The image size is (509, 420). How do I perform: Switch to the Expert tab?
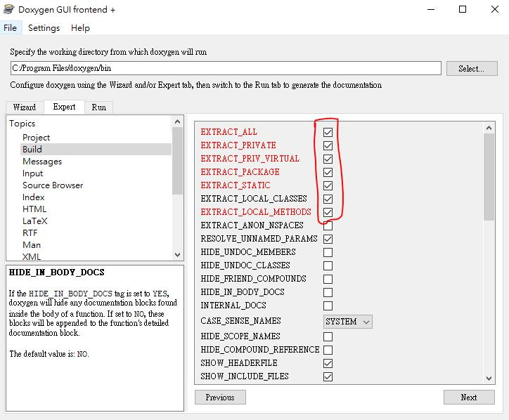(x=64, y=107)
